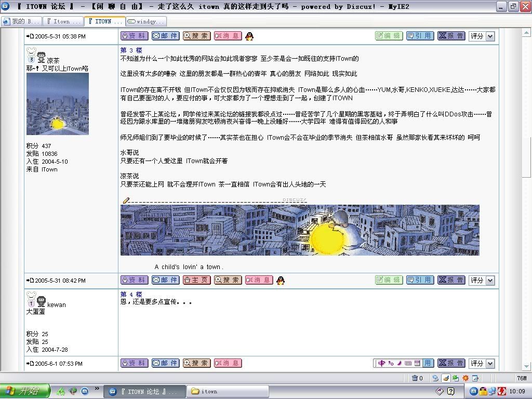Report the 08:42 PM post with 报告
The height and width of the screenshot is (399, 532).
coord(451,280)
